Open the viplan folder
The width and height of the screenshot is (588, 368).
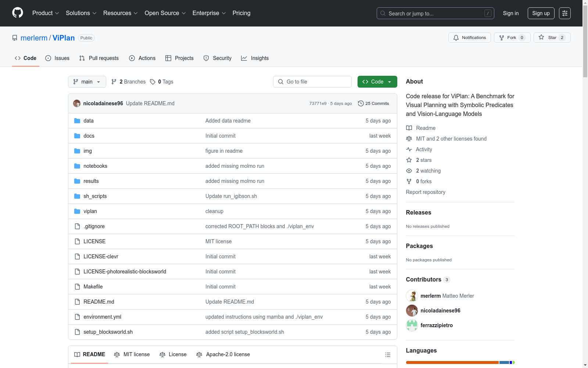90,211
